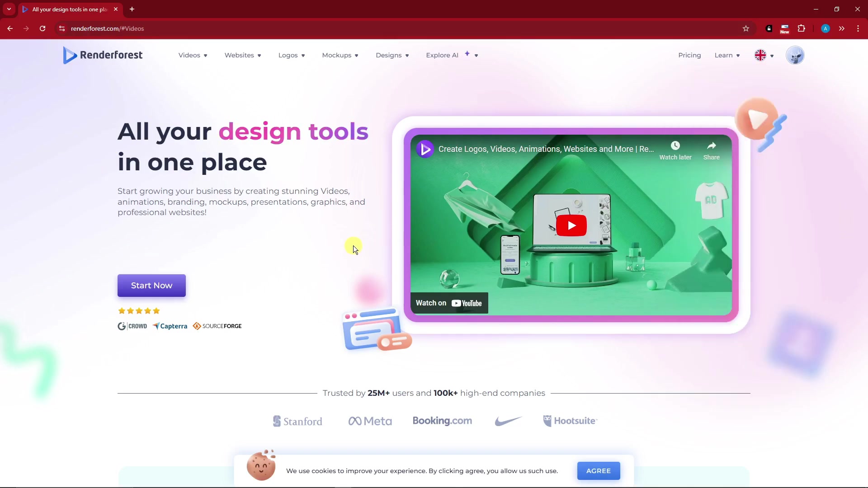This screenshot has height=488, width=868.
Task: Open the Websites dropdown menu
Action: (x=243, y=55)
